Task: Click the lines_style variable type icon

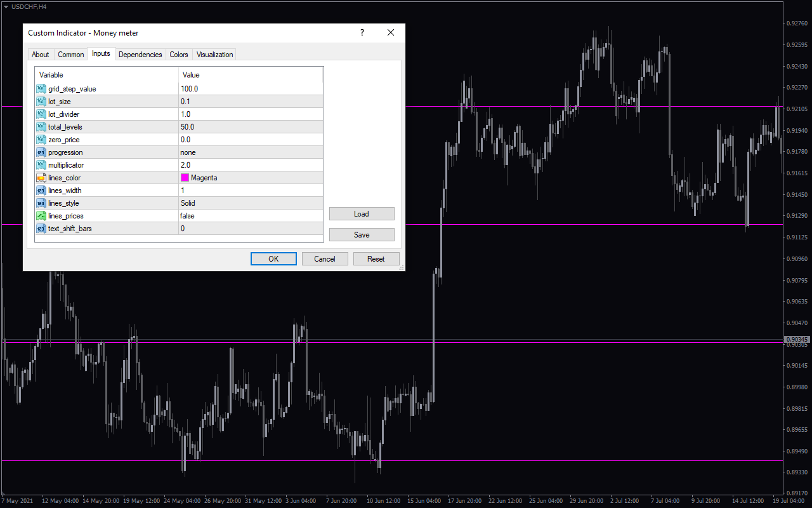Action: tap(41, 203)
